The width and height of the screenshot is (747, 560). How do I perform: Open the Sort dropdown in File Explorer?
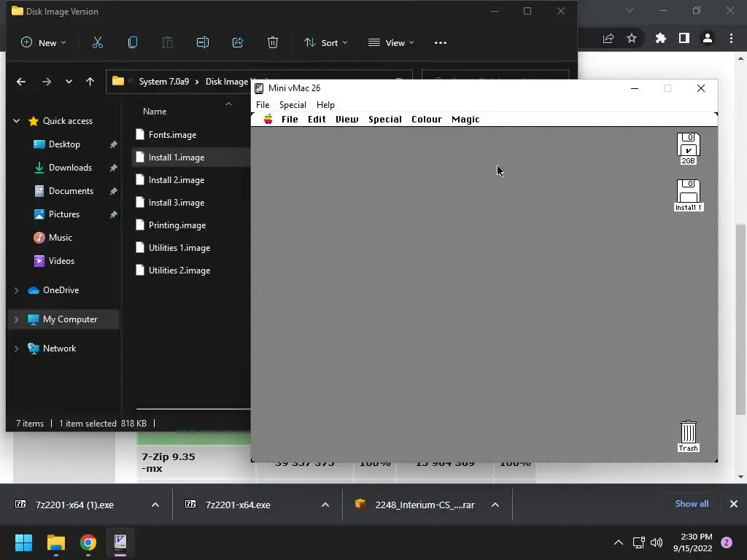click(326, 42)
